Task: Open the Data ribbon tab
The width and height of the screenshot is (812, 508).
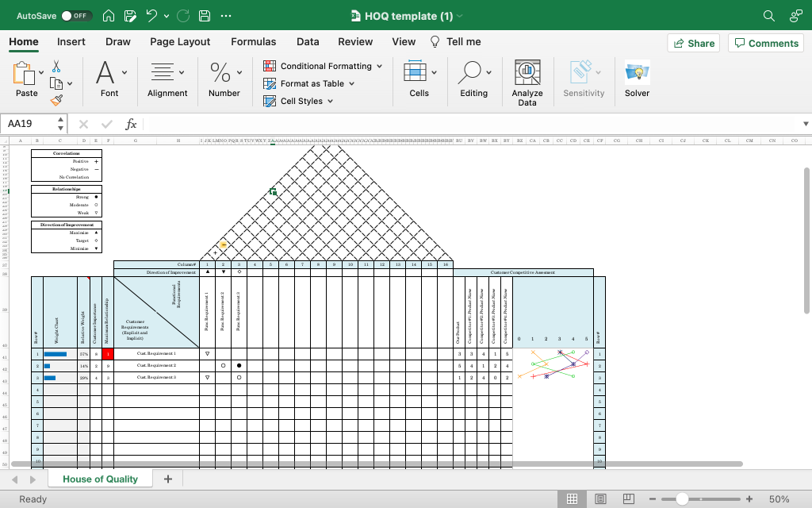Action: coord(308,42)
